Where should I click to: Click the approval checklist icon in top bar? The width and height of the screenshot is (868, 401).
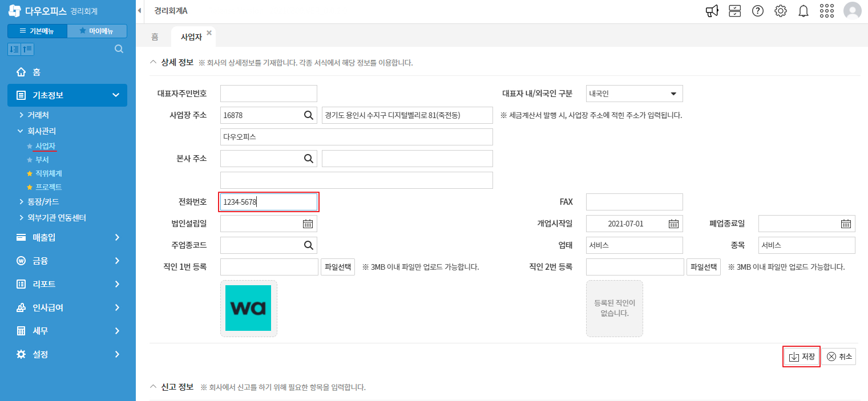[734, 10]
